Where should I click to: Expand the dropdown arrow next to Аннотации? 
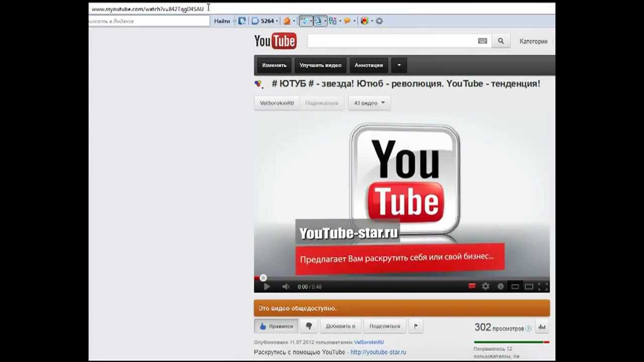pos(399,65)
